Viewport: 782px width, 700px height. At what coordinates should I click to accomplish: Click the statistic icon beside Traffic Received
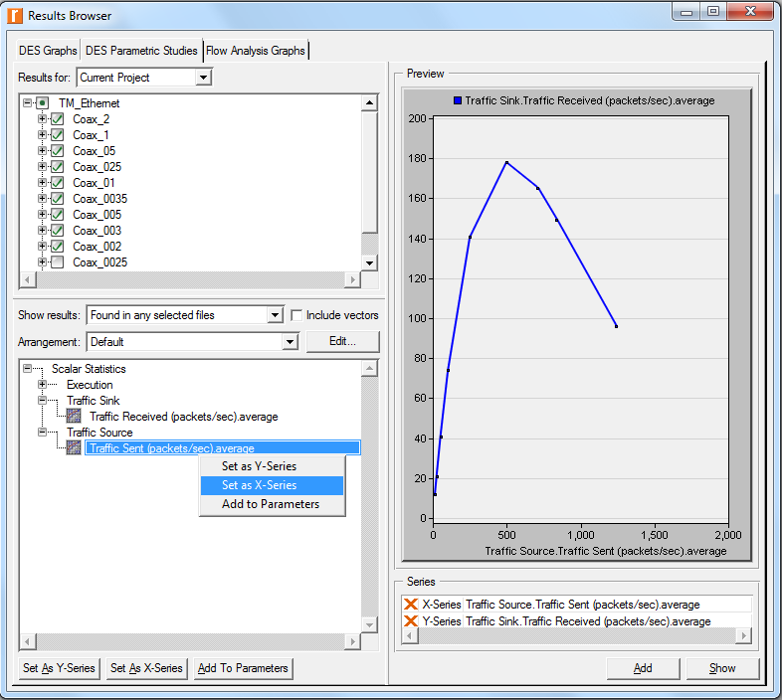pyautogui.click(x=74, y=416)
